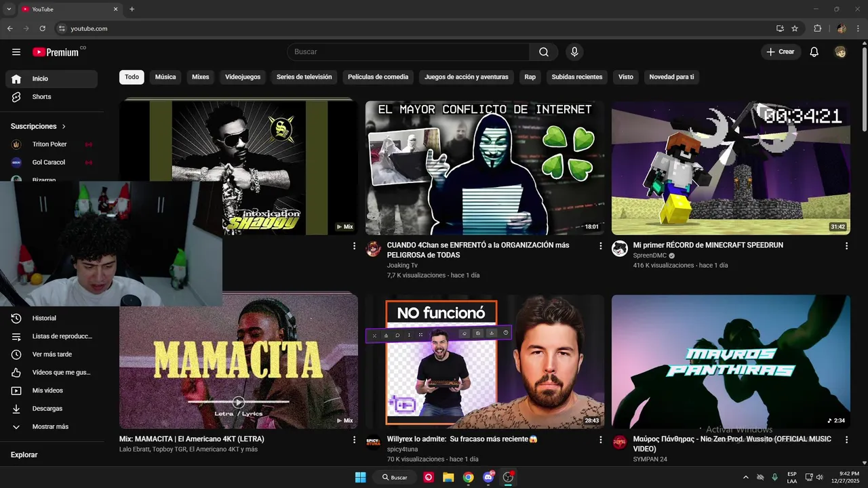Open the Mavros Panthiras thumbnail
The height and width of the screenshot is (488, 868).
pos(731,361)
